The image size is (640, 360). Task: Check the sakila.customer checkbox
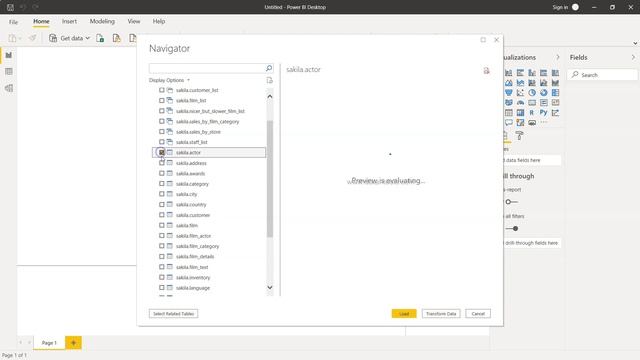(x=162, y=215)
